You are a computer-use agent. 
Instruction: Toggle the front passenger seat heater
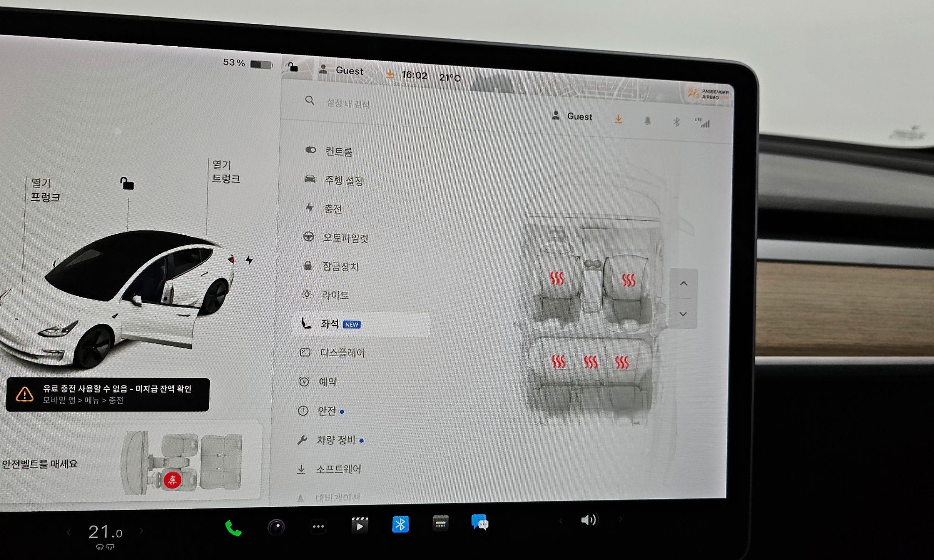[629, 280]
